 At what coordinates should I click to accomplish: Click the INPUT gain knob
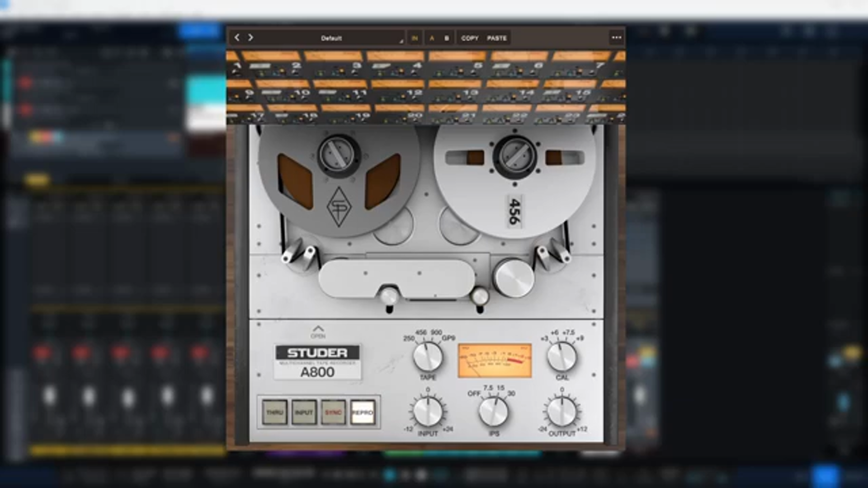(x=428, y=412)
